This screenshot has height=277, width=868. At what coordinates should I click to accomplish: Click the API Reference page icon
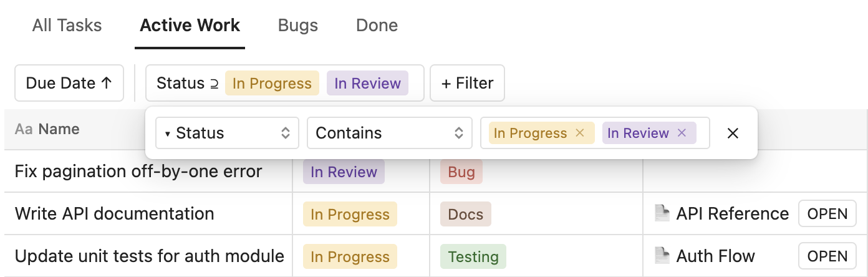coord(662,213)
